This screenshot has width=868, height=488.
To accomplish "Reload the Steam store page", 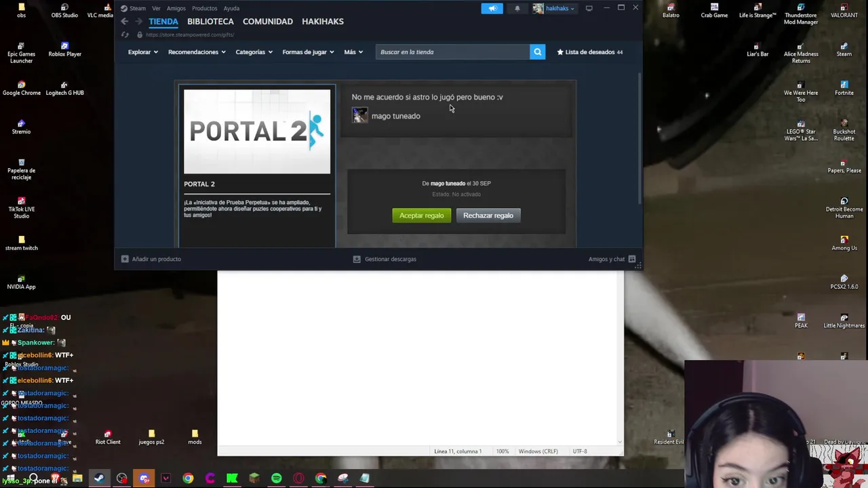I will point(125,35).
